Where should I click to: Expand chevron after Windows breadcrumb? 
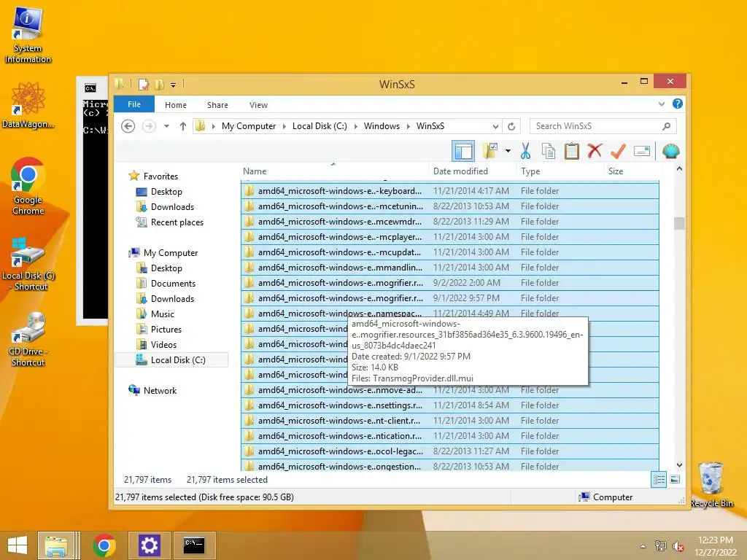pyautogui.click(x=409, y=126)
